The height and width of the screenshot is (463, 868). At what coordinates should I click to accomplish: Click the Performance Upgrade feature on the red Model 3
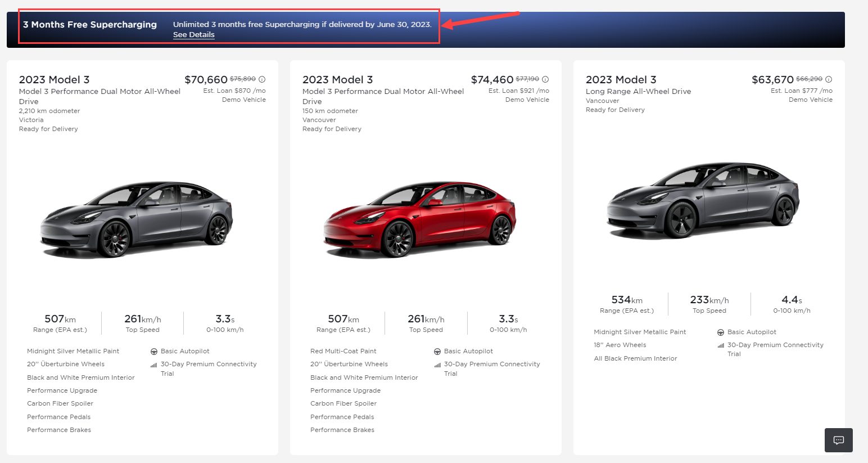point(345,390)
